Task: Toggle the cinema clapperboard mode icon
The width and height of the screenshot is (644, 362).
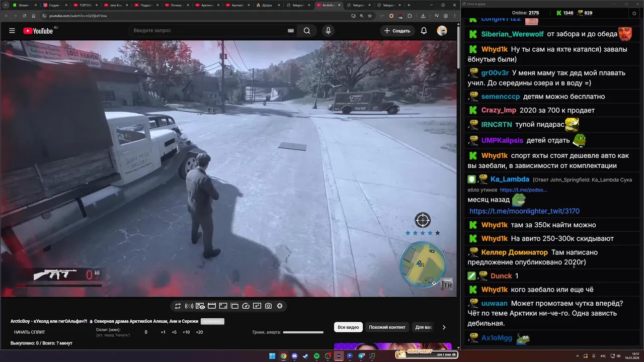Action: point(212,306)
